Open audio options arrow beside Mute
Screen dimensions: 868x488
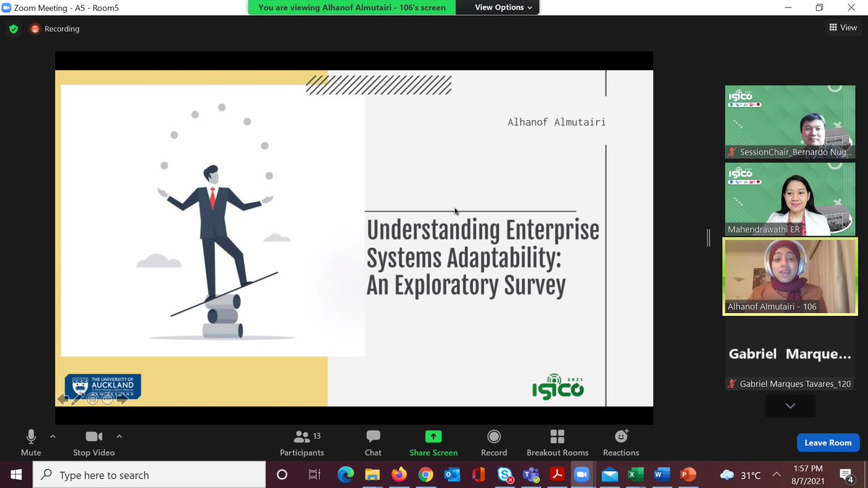[x=52, y=437]
